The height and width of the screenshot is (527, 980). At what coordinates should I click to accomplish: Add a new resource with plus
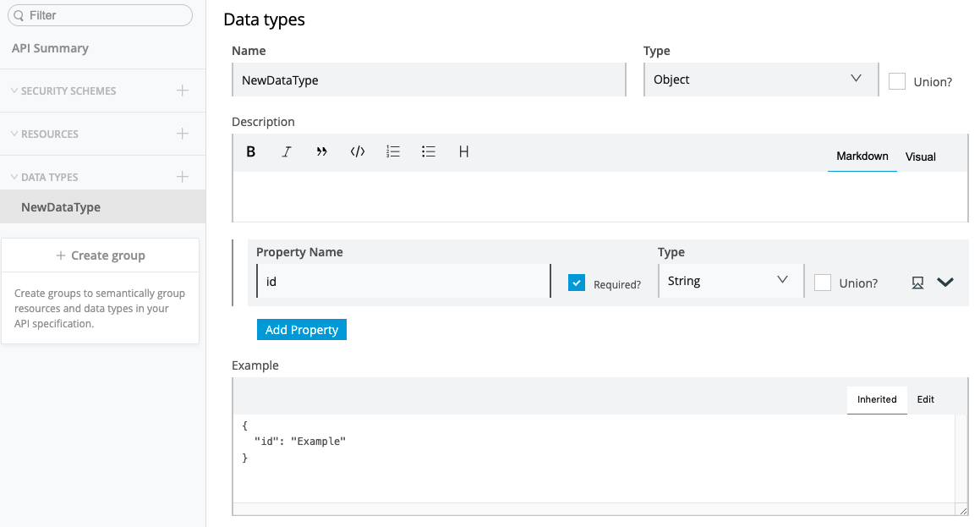[x=182, y=134]
